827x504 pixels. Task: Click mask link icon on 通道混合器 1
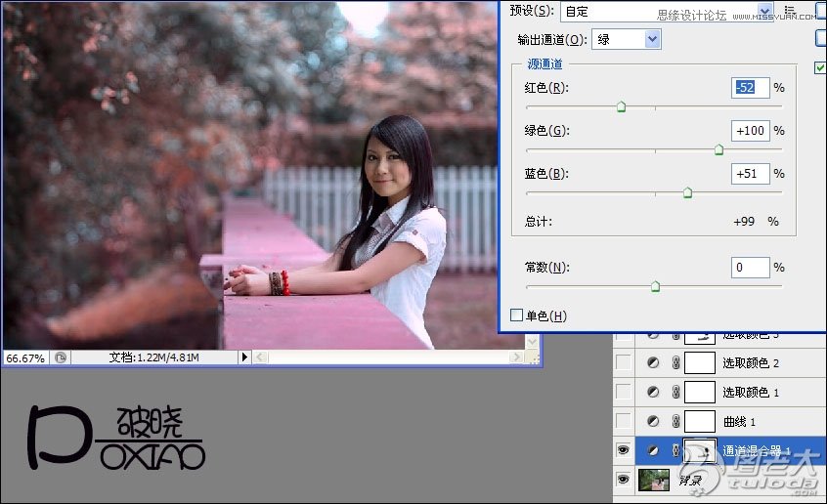[x=675, y=450]
